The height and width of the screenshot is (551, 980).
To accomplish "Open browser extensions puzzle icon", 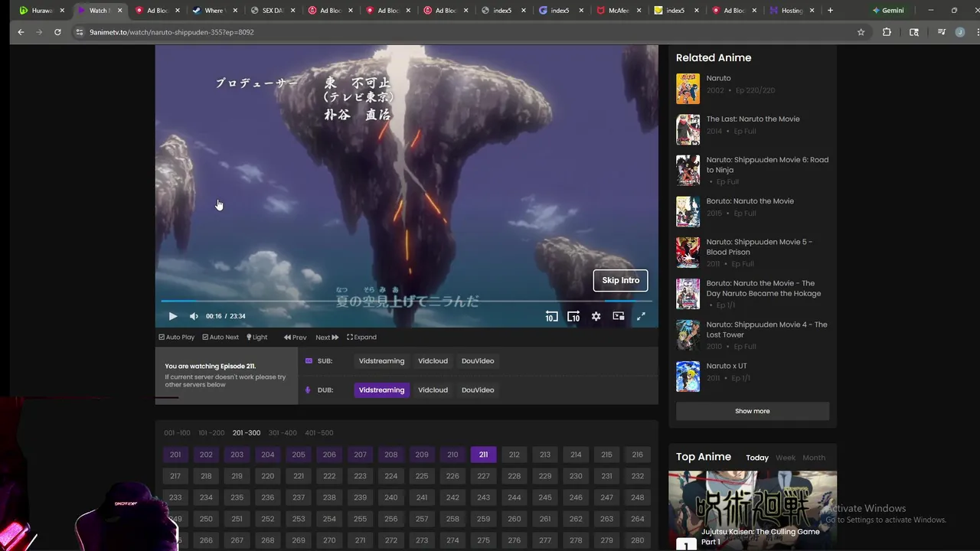I will coord(887,32).
